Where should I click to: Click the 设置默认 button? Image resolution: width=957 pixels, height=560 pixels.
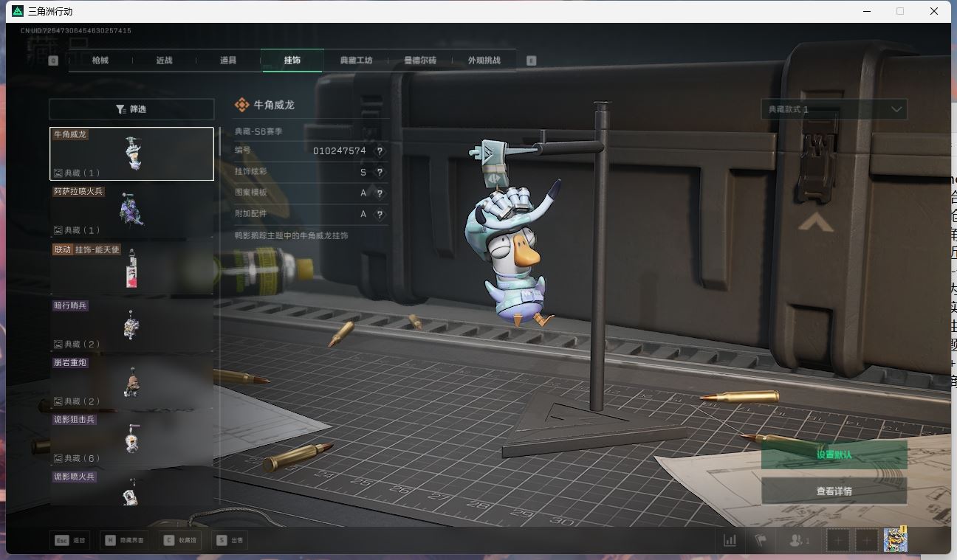(834, 454)
